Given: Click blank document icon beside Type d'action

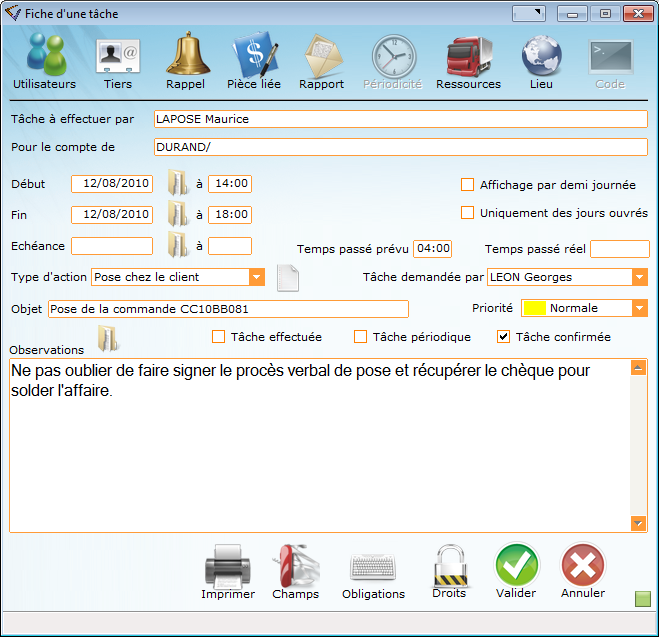Looking at the screenshot, I should coord(288,278).
